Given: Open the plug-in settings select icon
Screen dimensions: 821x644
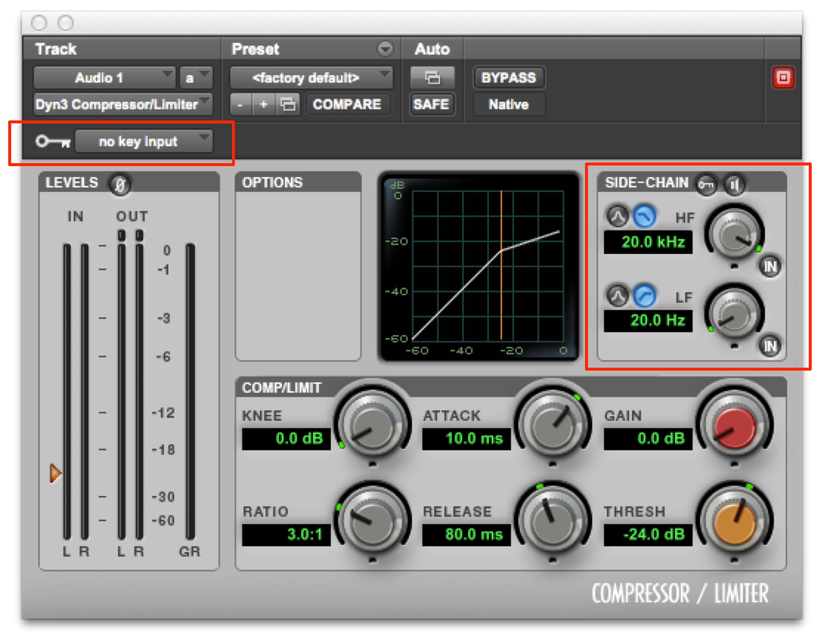Looking at the screenshot, I should (288, 104).
